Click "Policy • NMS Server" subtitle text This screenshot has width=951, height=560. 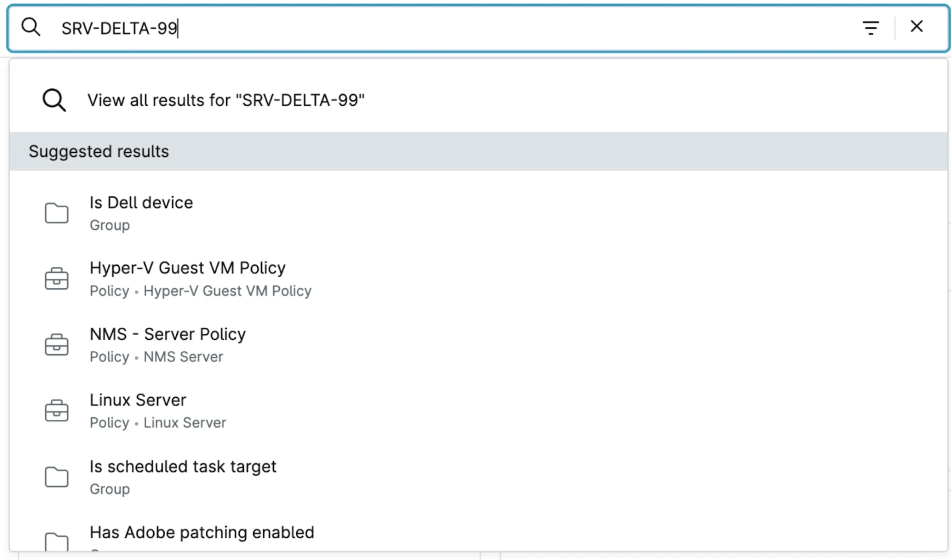click(156, 356)
